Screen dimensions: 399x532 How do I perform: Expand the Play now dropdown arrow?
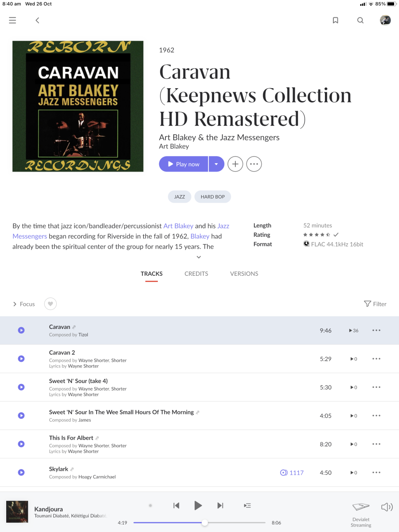216,164
